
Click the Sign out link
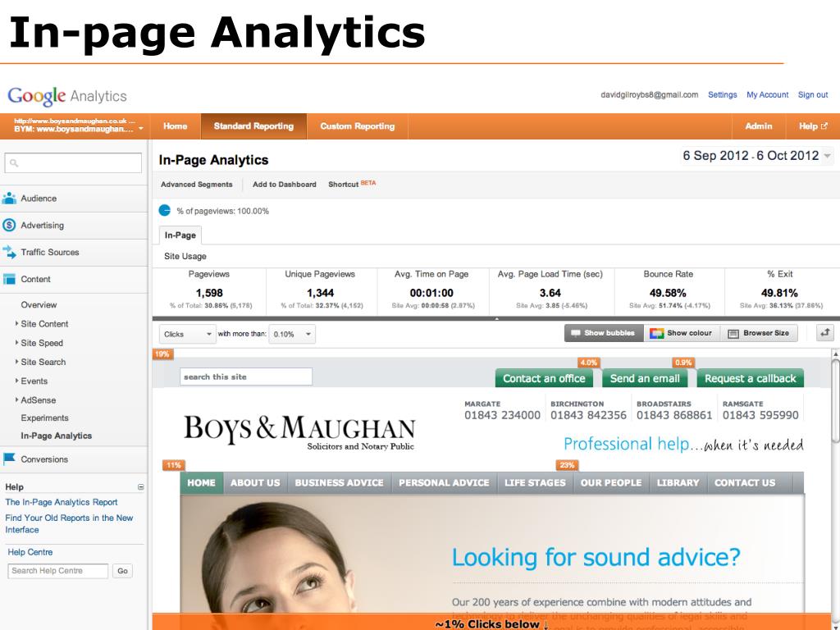813,95
